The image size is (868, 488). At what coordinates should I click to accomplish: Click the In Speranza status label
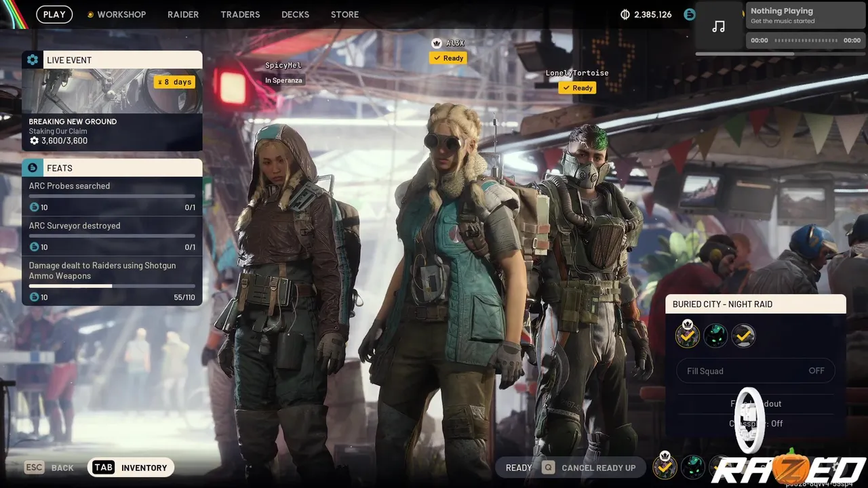pyautogui.click(x=284, y=80)
